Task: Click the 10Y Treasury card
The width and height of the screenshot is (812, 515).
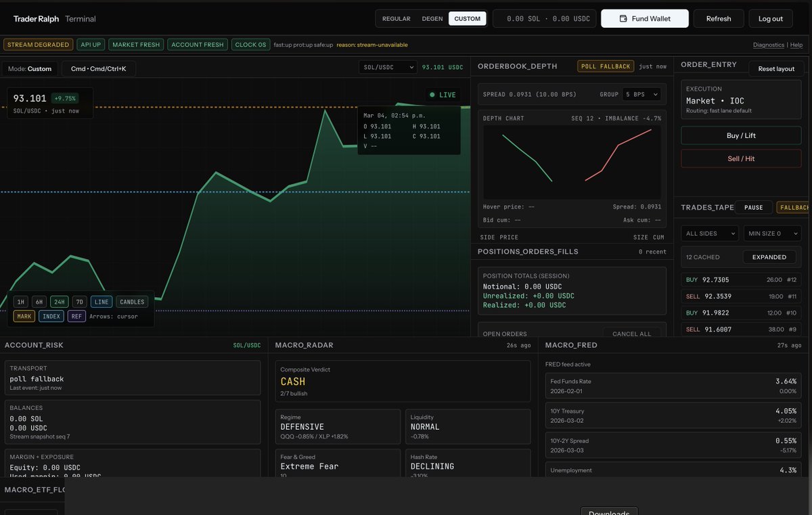Action: [x=675, y=416]
